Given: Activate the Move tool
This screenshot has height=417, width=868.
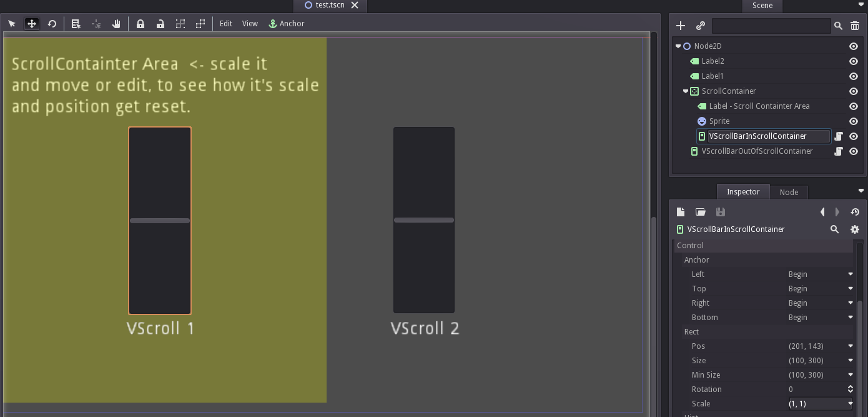Looking at the screenshot, I should point(31,24).
